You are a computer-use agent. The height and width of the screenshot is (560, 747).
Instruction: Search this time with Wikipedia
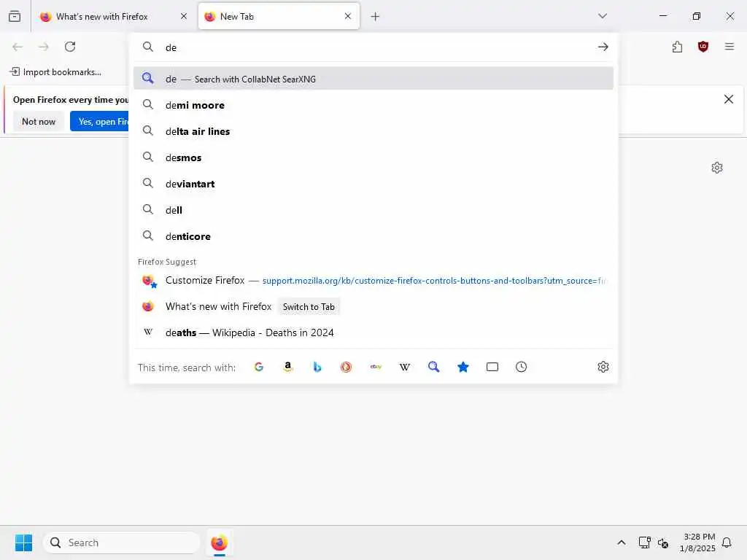tap(404, 367)
